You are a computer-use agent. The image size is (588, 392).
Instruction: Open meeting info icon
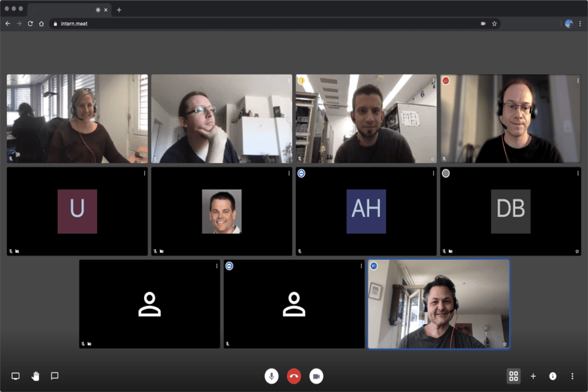(x=553, y=376)
